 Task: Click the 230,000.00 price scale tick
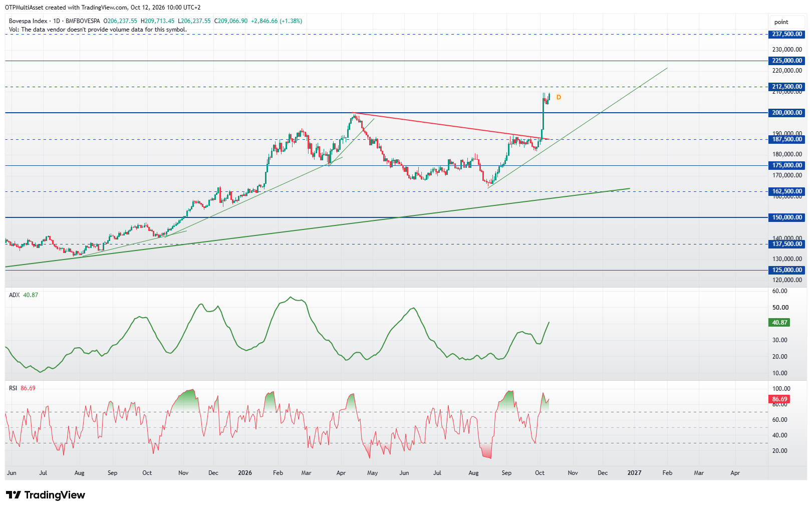tap(787, 50)
